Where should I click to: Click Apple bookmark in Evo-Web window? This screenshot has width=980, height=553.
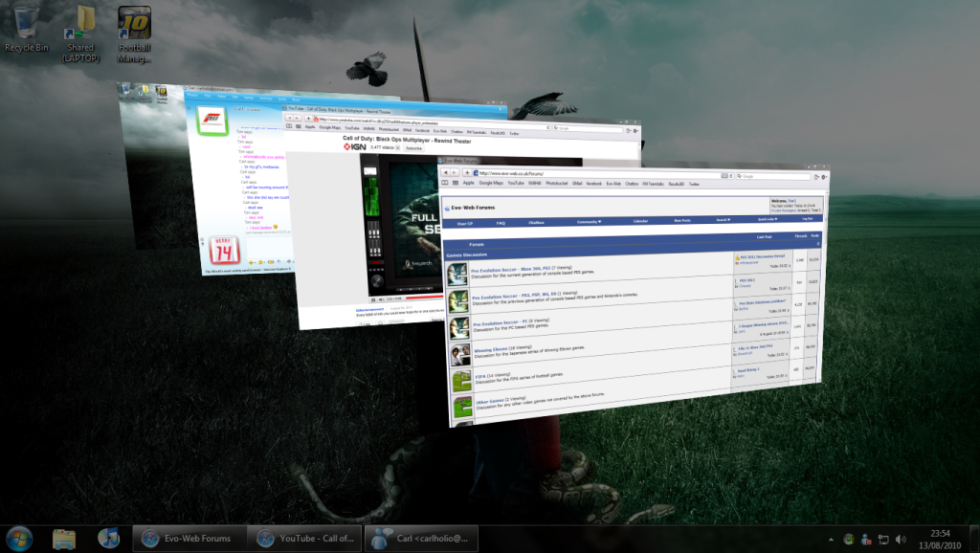pyautogui.click(x=468, y=183)
